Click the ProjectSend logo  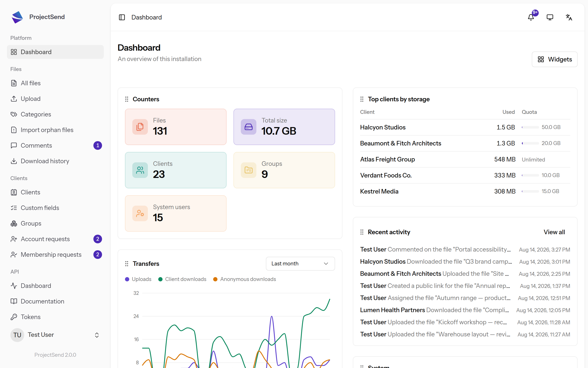click(17, 17)
